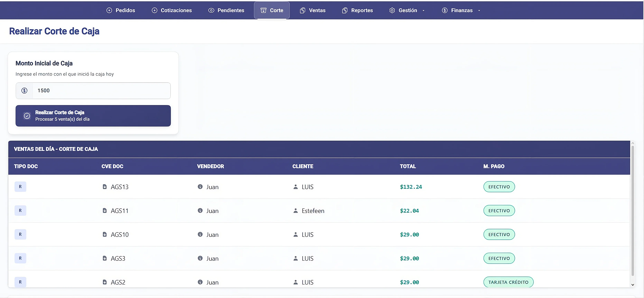Image resolution: width=644 pixels, height=298 pixels.
Task: Click the Gestión gear icon
Action: click(392, 10)
